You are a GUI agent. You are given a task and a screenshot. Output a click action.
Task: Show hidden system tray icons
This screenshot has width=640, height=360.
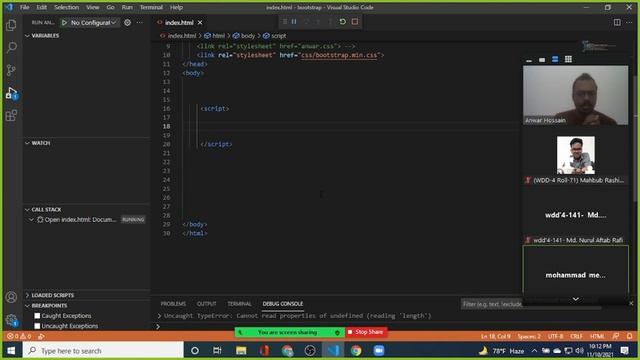click(x=534, y=351)
